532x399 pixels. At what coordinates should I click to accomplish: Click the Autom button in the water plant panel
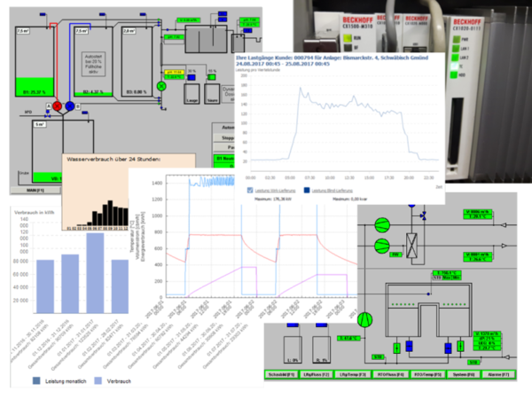(224, 128)
